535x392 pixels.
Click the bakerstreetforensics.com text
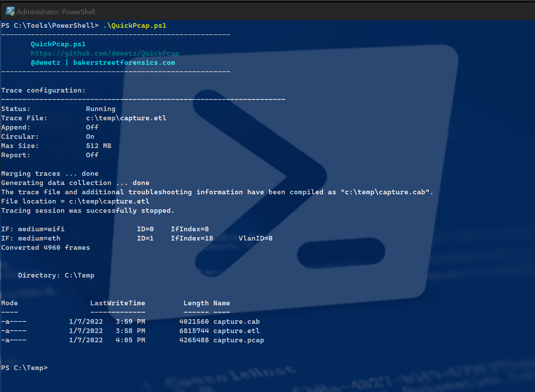pos(124,63)
